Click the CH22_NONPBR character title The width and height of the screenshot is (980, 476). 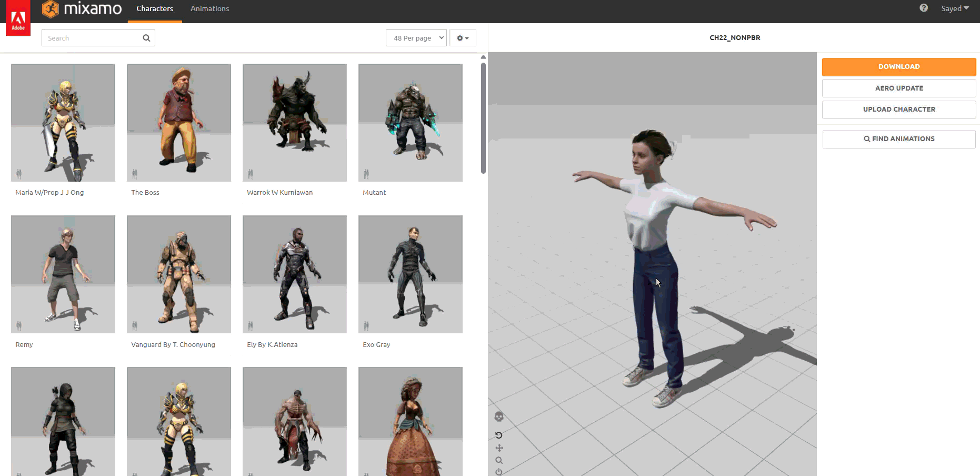click(x=735, y=38)
